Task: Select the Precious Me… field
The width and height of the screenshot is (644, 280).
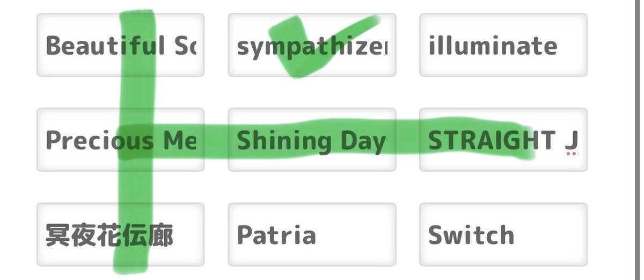Action: click(121, 140)
